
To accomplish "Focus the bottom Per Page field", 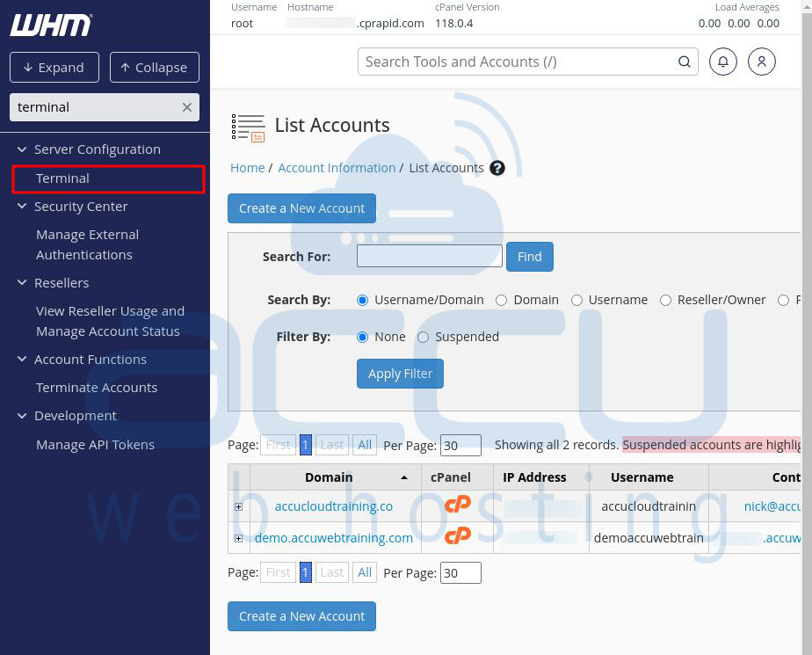I will coord(460,573).
